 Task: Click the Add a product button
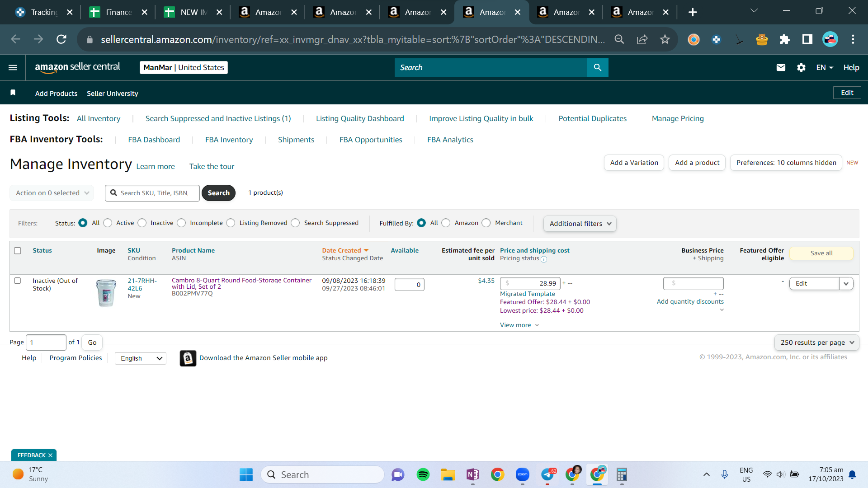point(697,163)
